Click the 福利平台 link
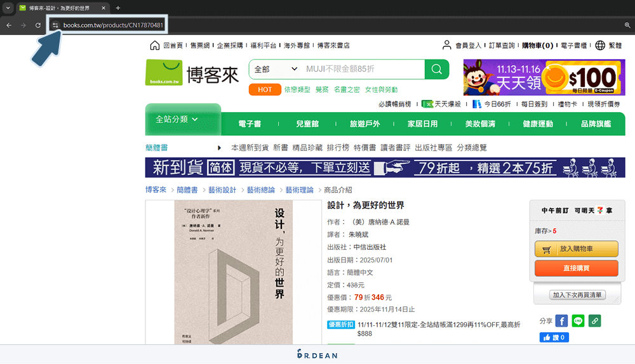 (x=264, y=45)
